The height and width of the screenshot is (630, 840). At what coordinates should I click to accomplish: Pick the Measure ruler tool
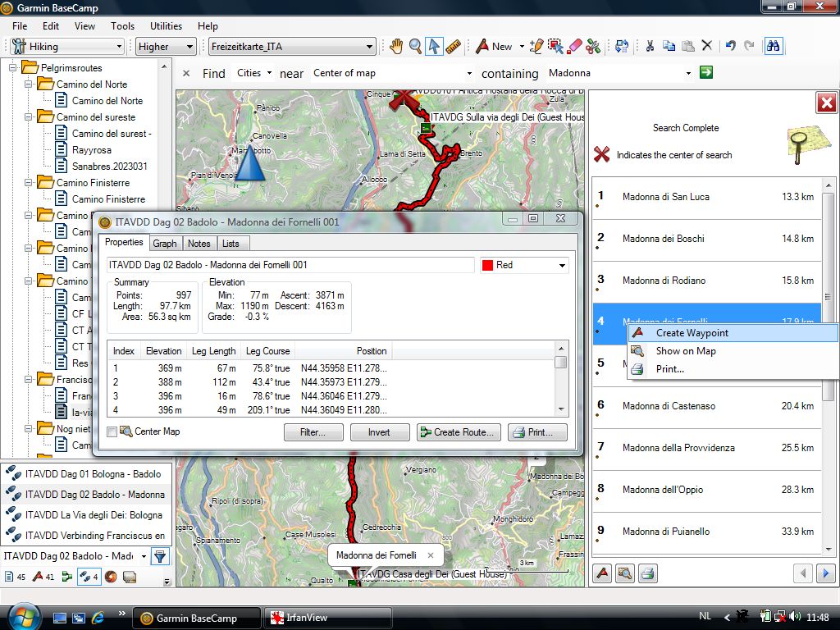[454, 47]
